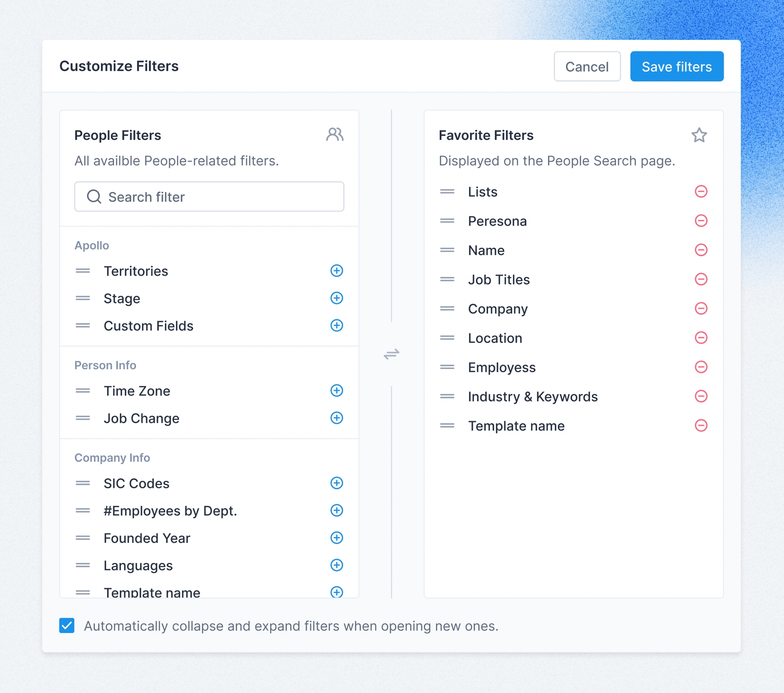784x693 pixels.
Task: Remove Industry & Keywords favorite filter
Action: [701, 396]
